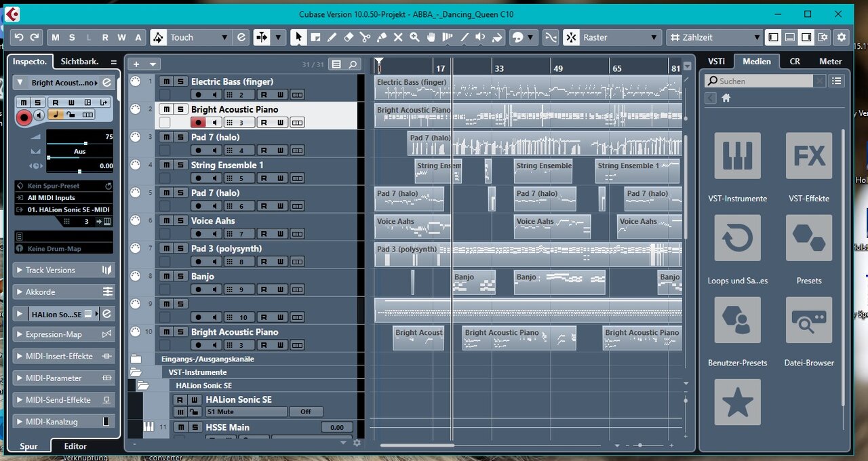The height and width of the screenshot is (461, 868).
Task: Expand the Expression-Map section
Action: coord(64,334)
